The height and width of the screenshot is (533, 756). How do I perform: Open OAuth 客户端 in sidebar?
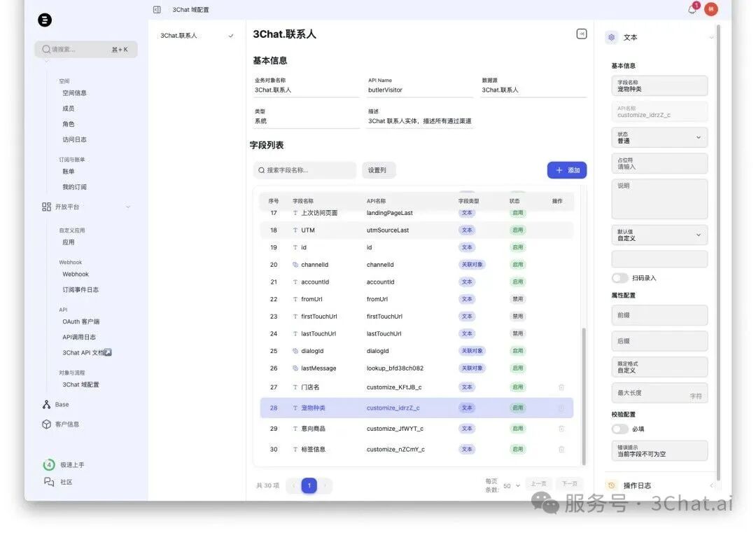pyautogui.click(x=81, y=321)
